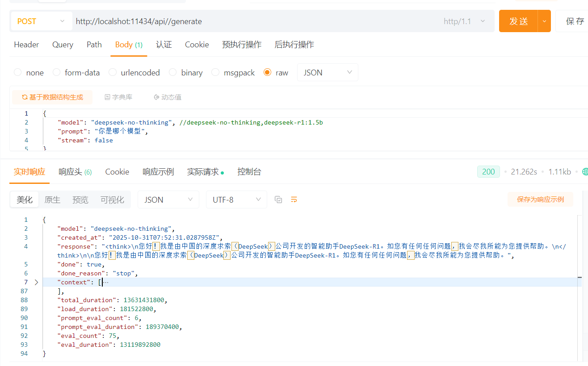Image resolution: width=588 pixels, height=366 pixels.
Task: Switch to the Path tab
Action: pos(94,45)
